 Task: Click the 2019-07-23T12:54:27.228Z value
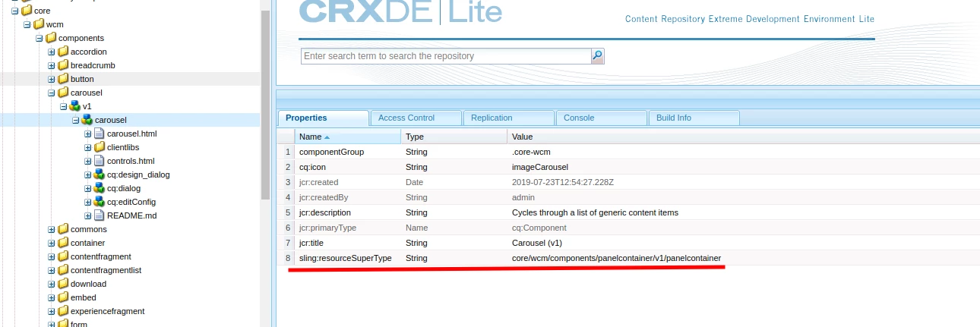pos(563,182)
